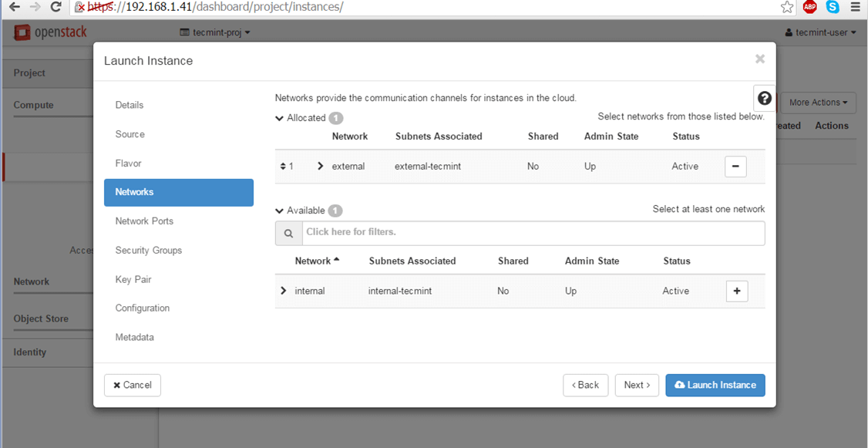Add internal network with plus button
The width and height of the screenshot is (868, 448).
[737, 291]
